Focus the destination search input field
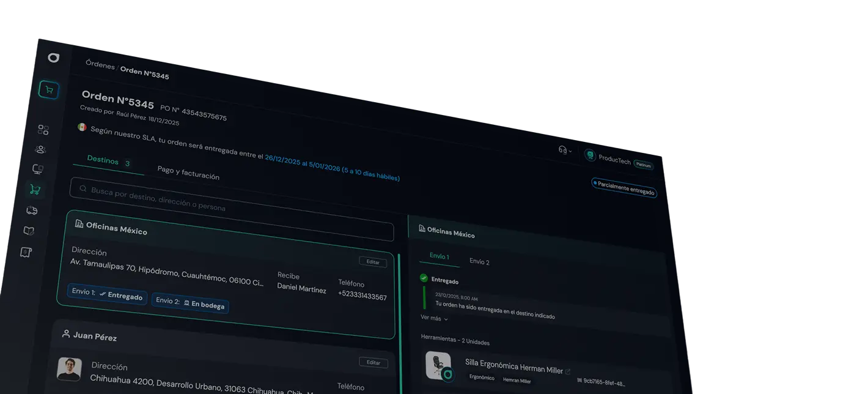This screenshot has width=868, height=394. 232,209
